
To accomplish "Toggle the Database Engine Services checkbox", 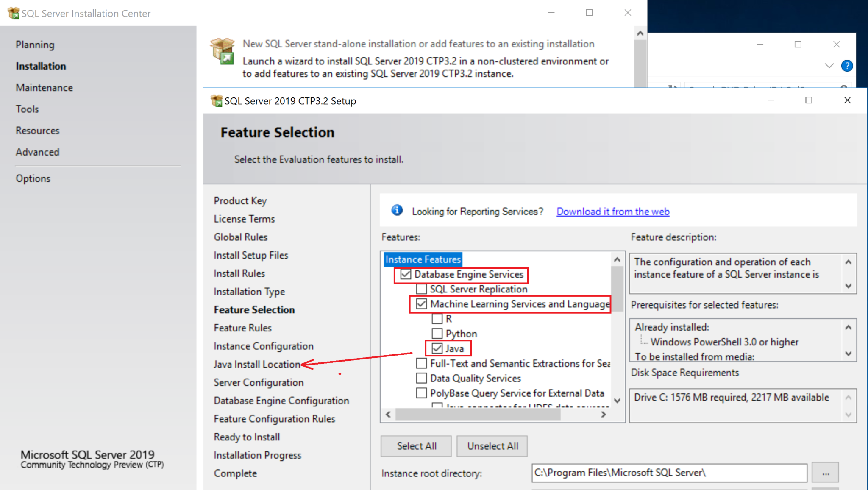I will point(406,274).
